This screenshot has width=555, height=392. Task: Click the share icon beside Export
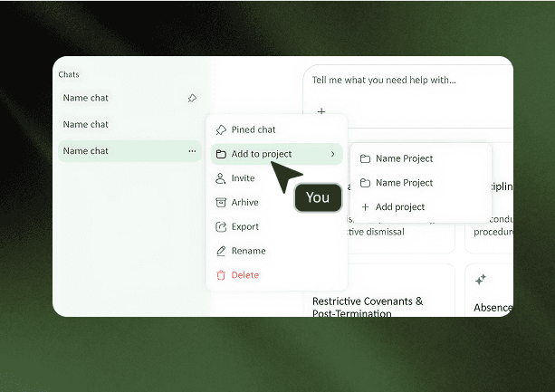221,226
